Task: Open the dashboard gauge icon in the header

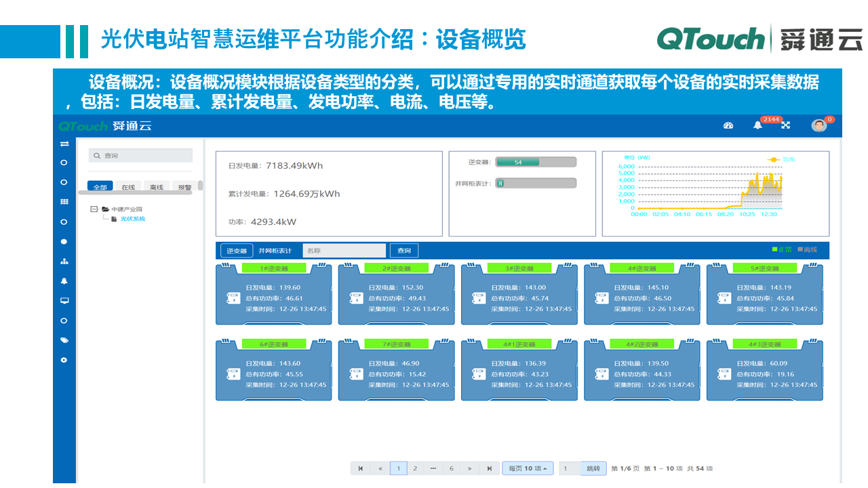Action: 728,125
